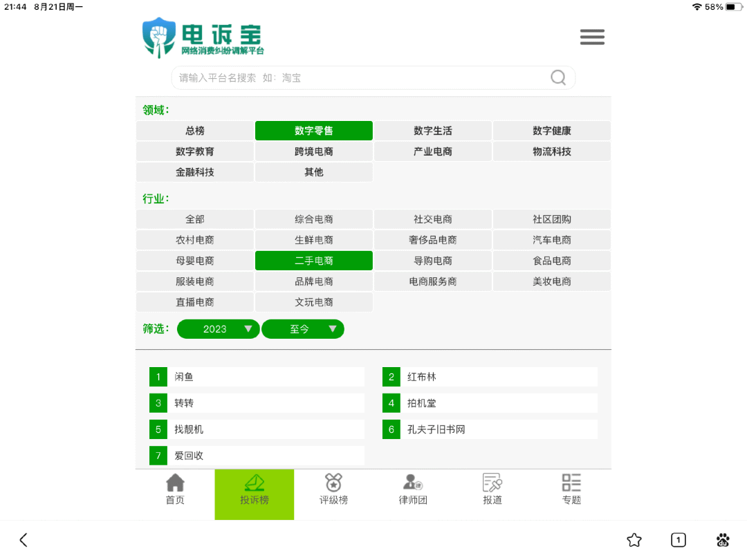Choose 母婴电商 industry filter

pos(195,261)
